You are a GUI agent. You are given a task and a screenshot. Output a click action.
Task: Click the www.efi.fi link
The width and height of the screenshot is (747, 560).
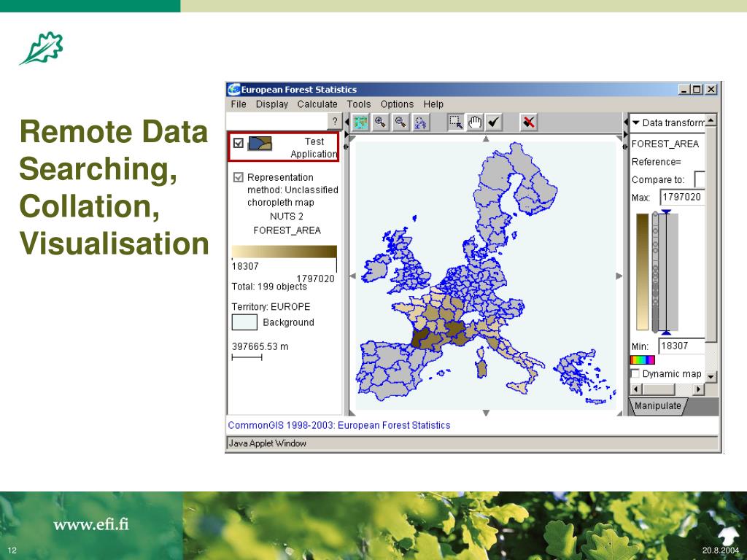point(91,524)
